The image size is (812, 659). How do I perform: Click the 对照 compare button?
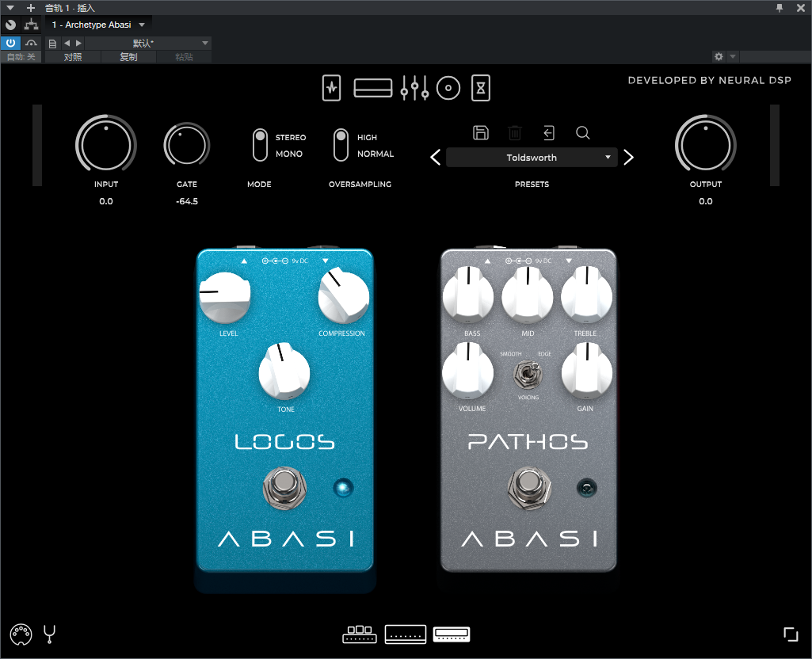click(73, 57)
